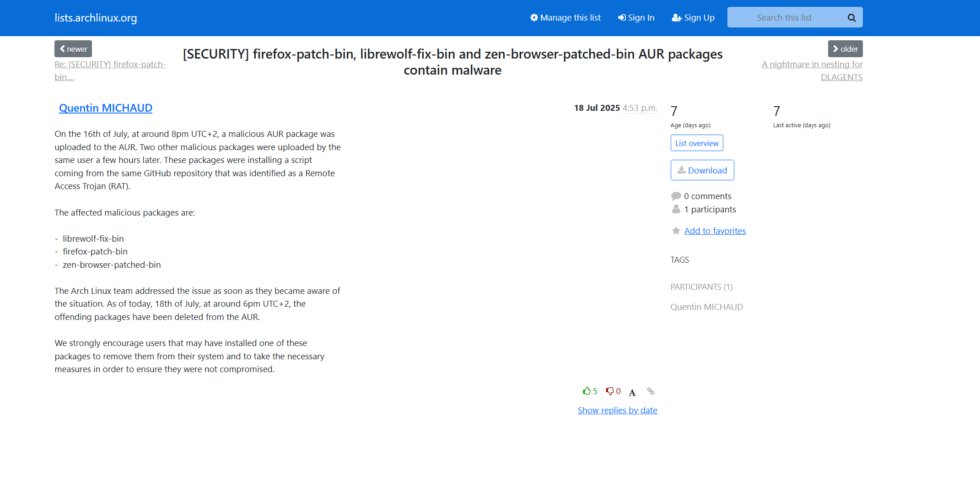Click the thread title heading
Screen dimensions: 980x487
(x=452, y=62)
